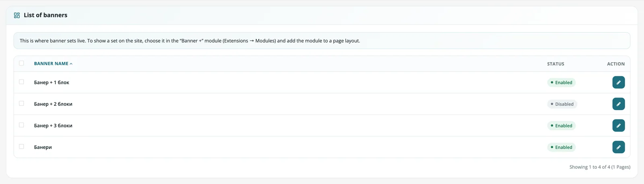Click the Enabled badge in Банери row
644x184 pixels.
561,147
